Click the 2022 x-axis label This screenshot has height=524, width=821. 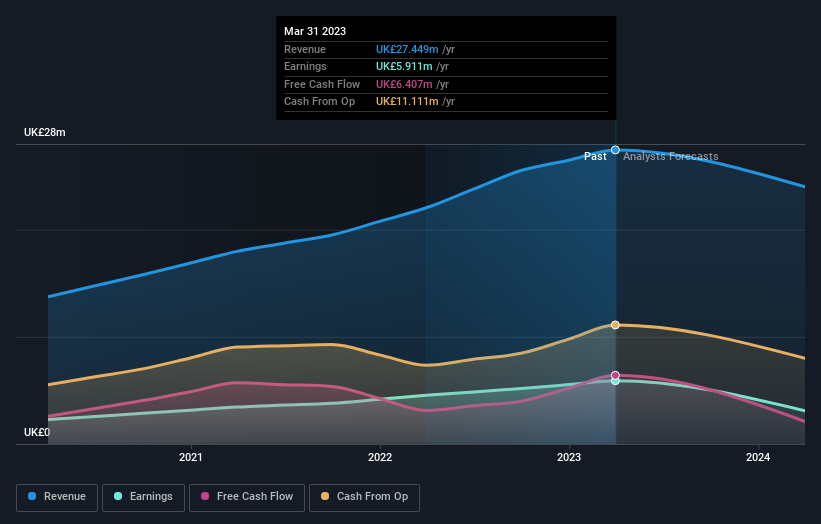[x=380, y=457]
